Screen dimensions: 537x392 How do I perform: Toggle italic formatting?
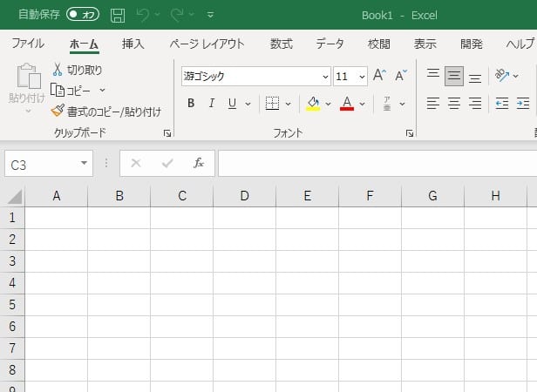click(212, 104)
